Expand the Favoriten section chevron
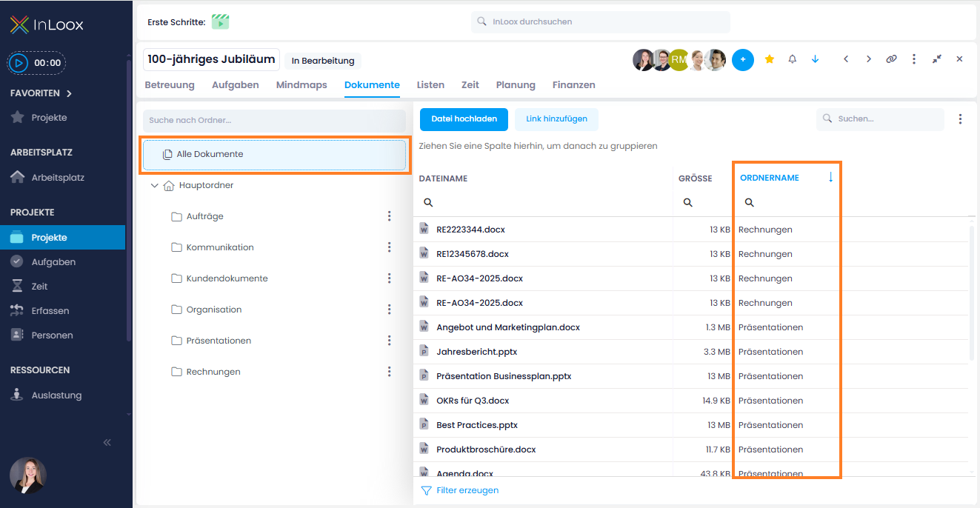The width and height of the screenshot is (980, 508). tap(69, 93)
